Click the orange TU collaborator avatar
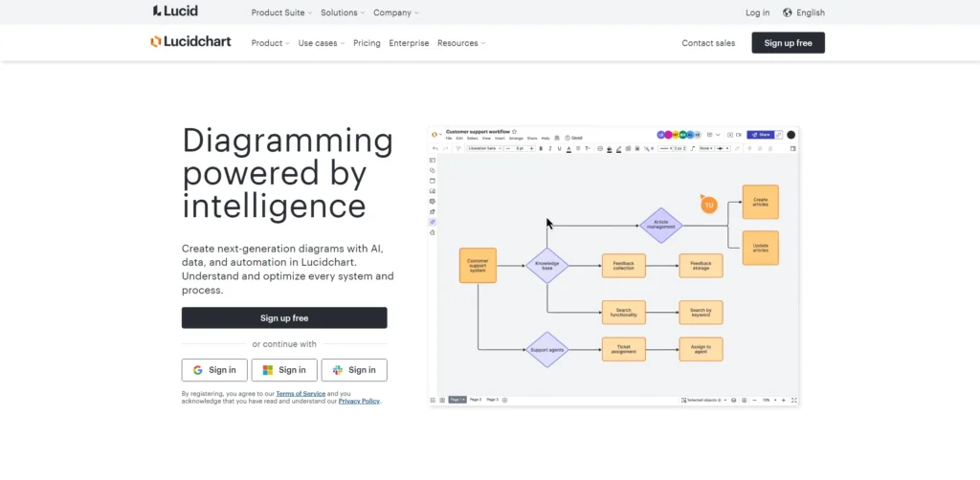Image resolution: width=980 pixels, height=480 pixels. click(708, 205)
